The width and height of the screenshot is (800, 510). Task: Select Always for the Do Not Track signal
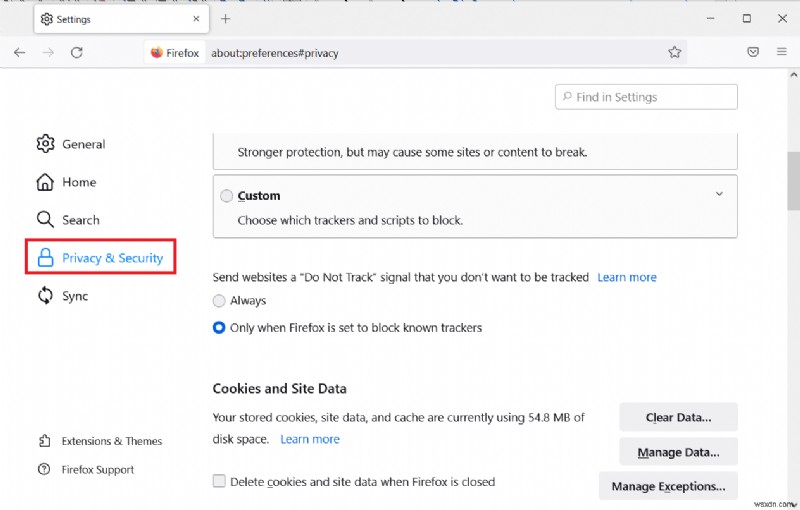coord(219,300)
